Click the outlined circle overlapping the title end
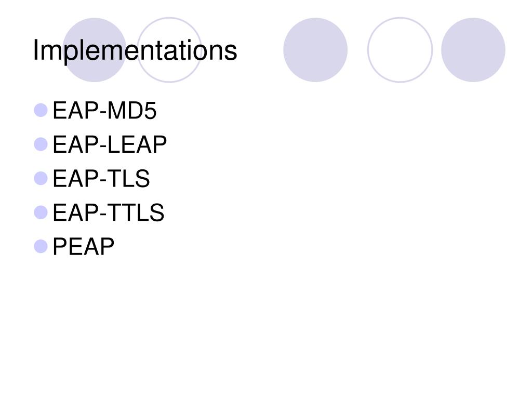The width and height of the screenshot is (532, 399). coord(169,50)
